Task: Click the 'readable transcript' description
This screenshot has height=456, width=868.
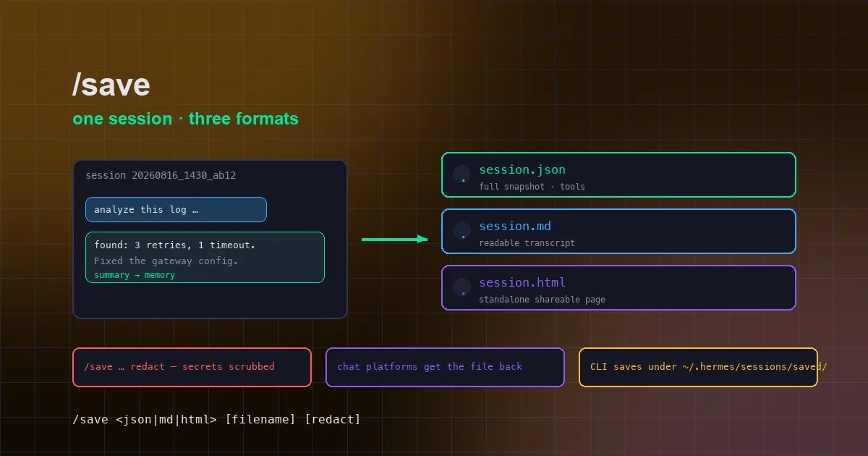Action: pos(527,243)
